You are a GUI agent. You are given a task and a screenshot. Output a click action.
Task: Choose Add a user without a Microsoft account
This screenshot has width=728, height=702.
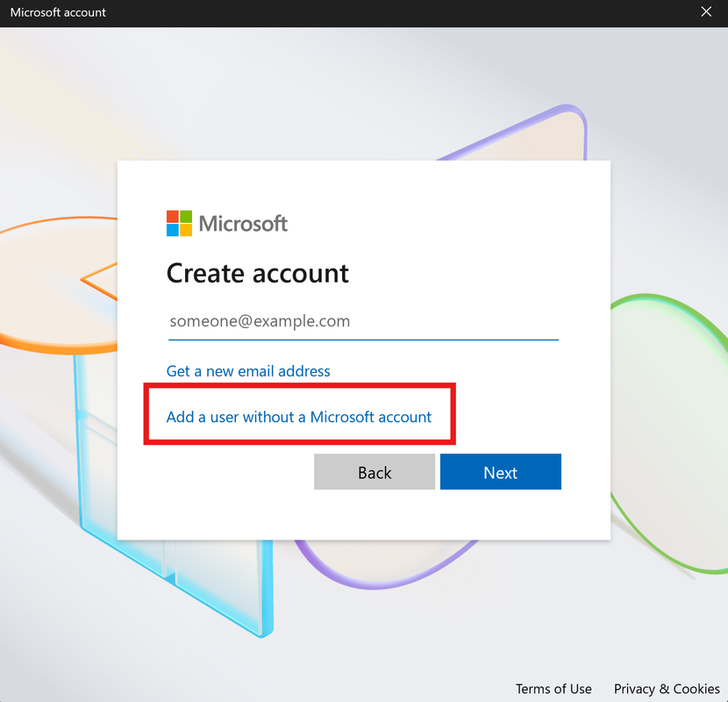pyautogui.click(x=299, y=417)
